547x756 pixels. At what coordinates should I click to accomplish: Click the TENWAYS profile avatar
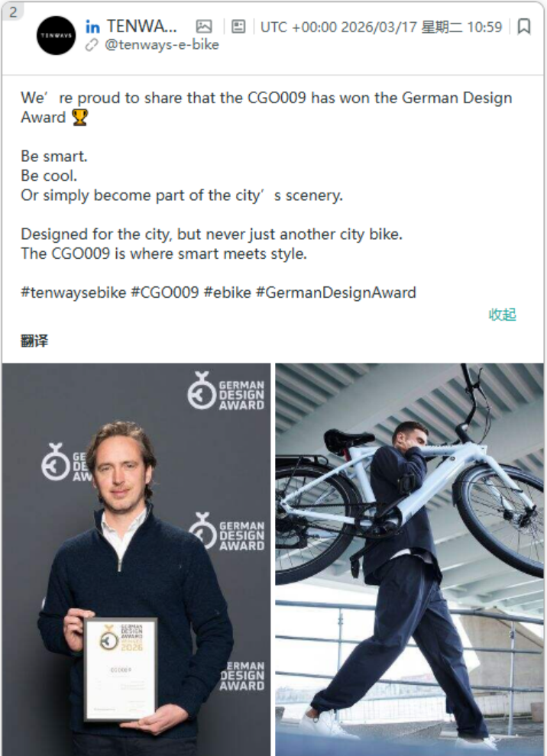[x=56, y=35]
